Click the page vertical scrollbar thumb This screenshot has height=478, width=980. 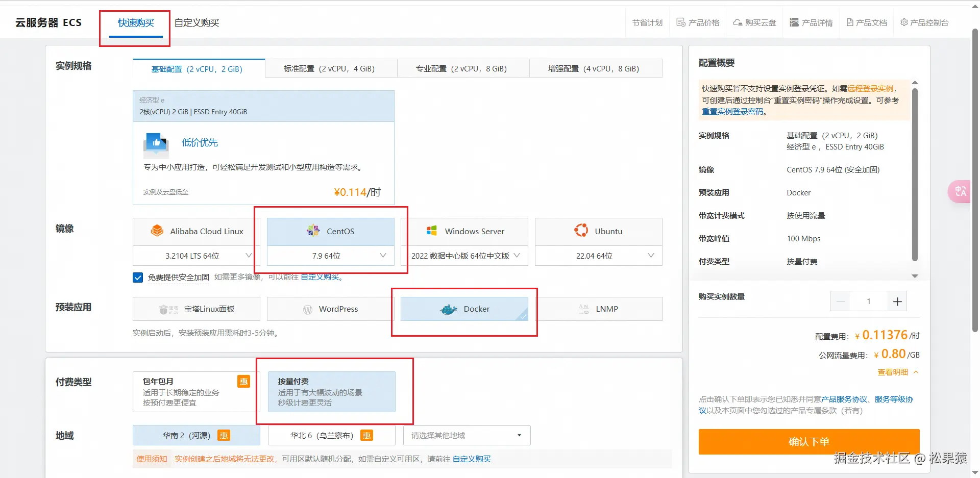point(975,180)
